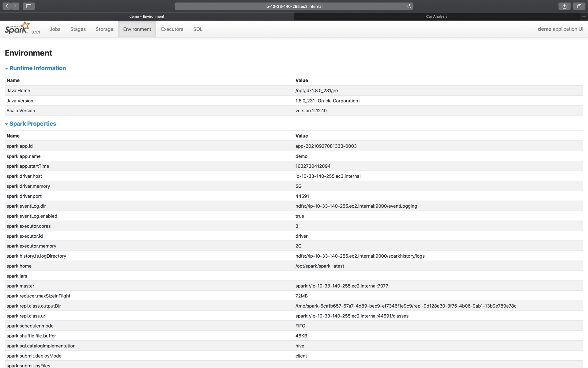Go to the SQL tab
This screenshot has width=588, height=368.
198,29
